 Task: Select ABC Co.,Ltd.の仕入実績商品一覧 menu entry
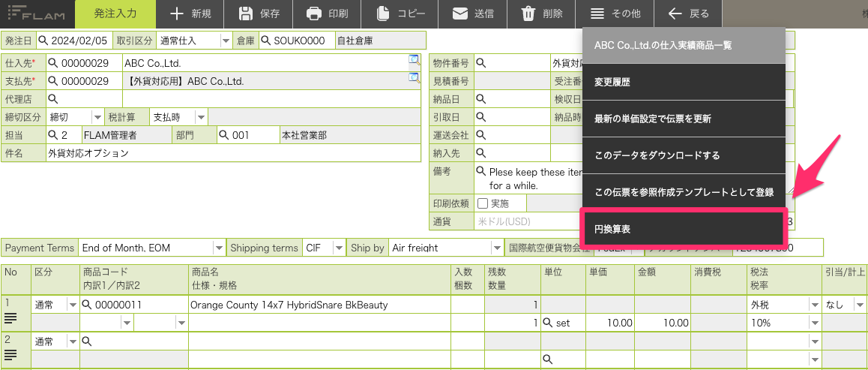tap(684, 46)
